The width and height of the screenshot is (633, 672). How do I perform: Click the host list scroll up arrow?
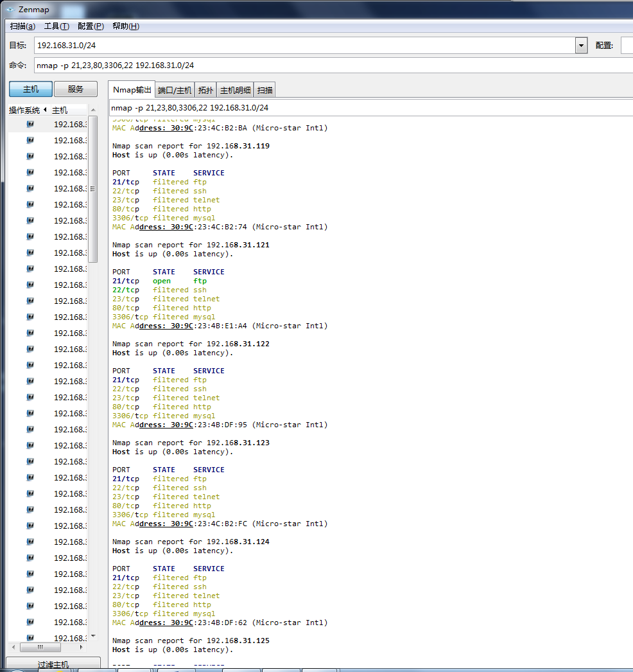pyautogui.click(x=93, y=111)
